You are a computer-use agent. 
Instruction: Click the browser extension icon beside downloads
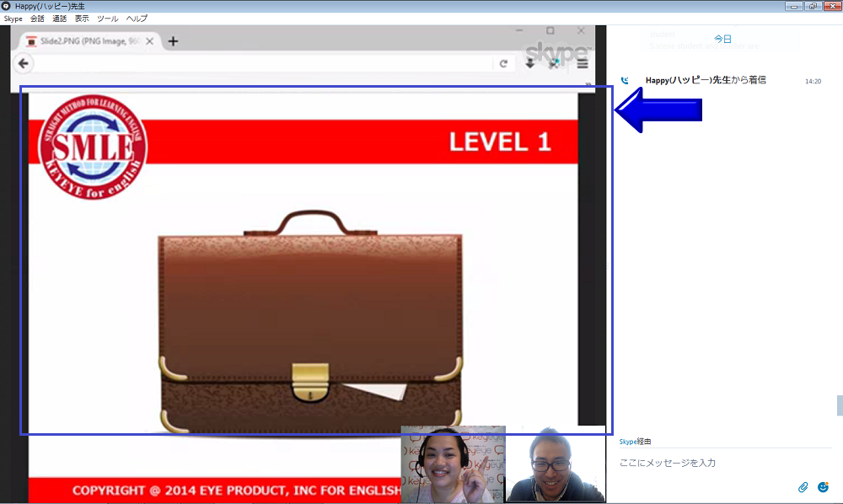click(554, 64)
